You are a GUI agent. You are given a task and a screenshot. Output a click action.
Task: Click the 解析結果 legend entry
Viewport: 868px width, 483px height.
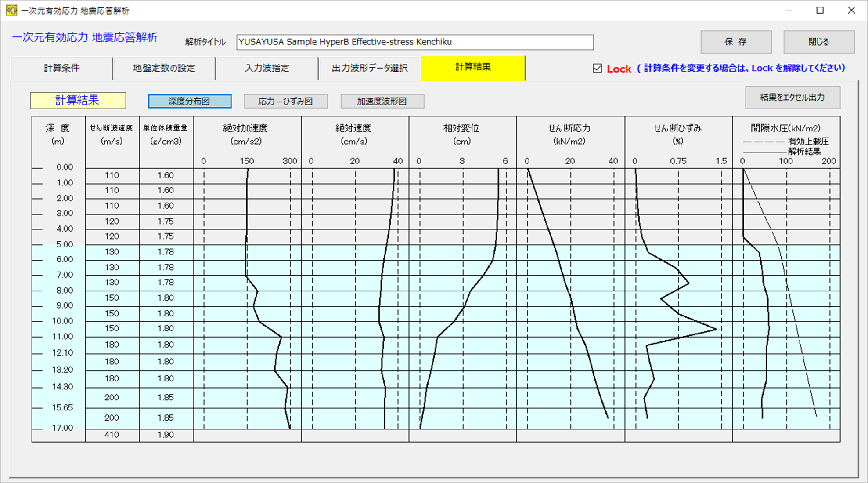tap(804, 152)
